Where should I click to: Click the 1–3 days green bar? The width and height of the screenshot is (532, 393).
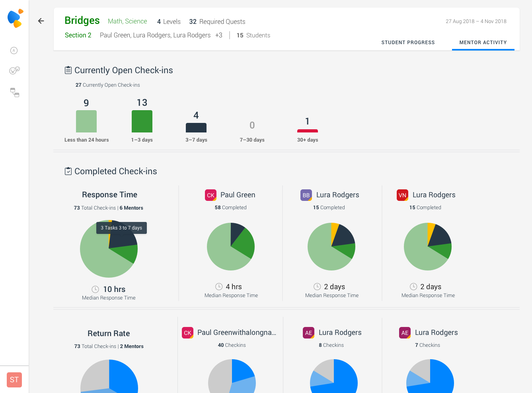pos(142,121)
